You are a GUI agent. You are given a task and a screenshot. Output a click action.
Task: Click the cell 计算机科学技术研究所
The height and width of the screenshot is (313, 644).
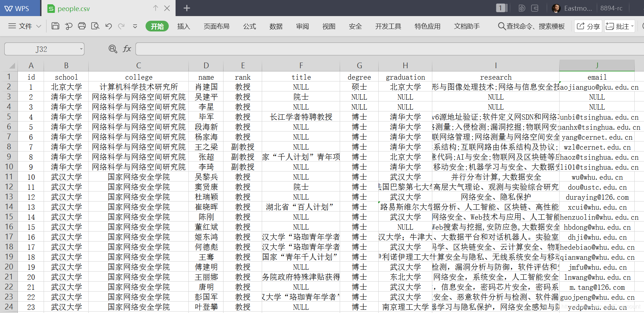(139, 87)
